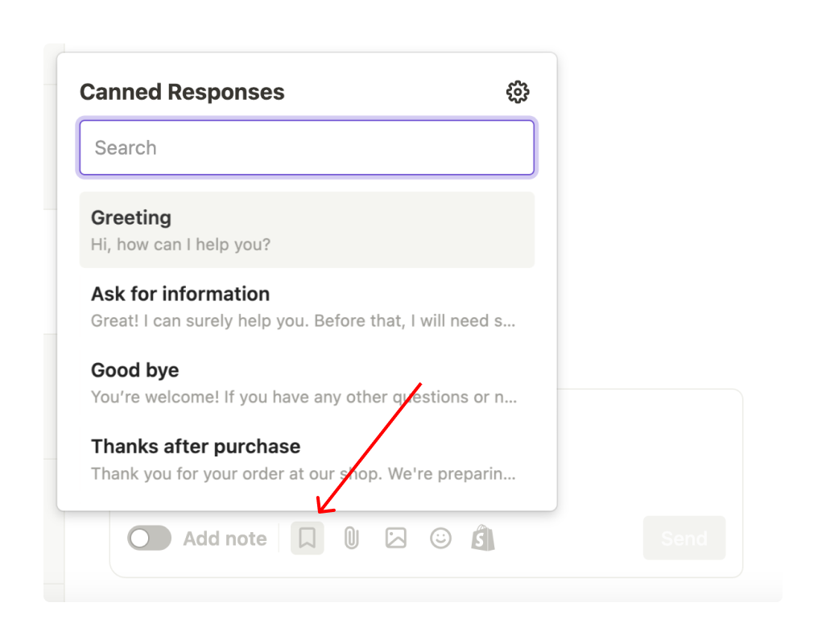
Task: Click the 'Thank you for your order' preview
Action: [x=303, y=474]
